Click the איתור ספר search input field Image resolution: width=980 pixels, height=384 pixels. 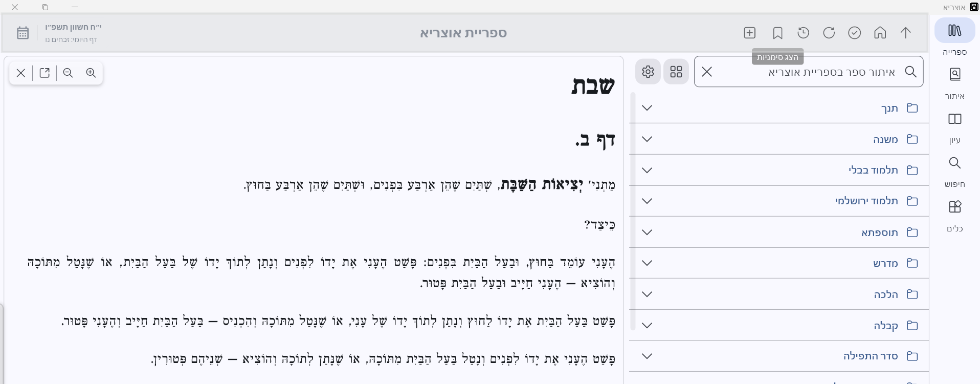[x=808, y=72]
